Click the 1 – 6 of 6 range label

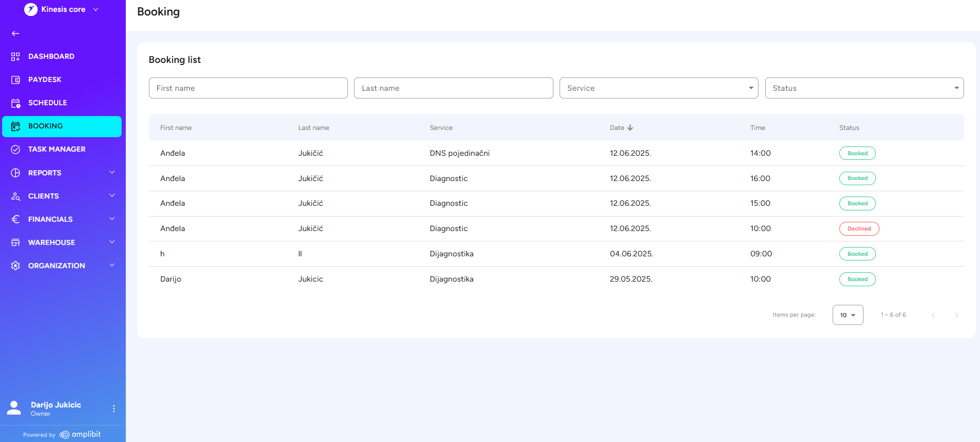click(893, 315)
